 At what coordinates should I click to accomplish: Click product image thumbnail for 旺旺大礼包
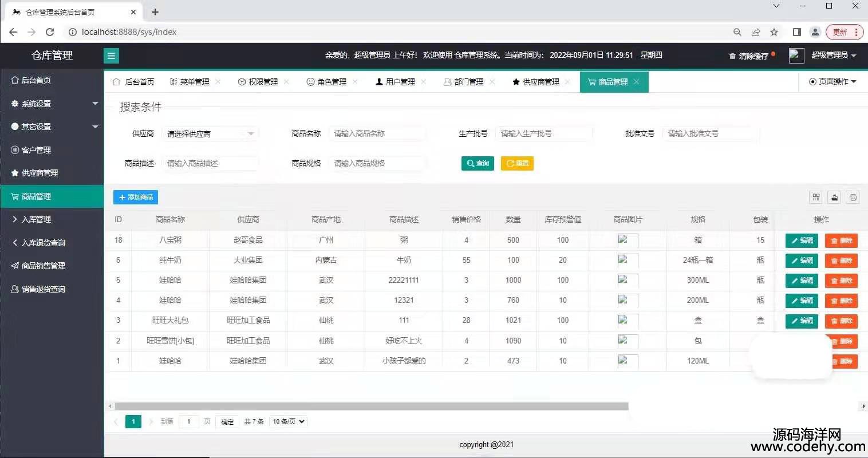point(628,321)
